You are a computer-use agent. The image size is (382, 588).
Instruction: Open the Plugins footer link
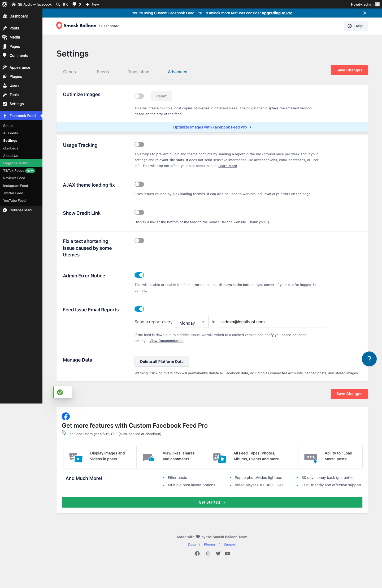tap(210, 544)
